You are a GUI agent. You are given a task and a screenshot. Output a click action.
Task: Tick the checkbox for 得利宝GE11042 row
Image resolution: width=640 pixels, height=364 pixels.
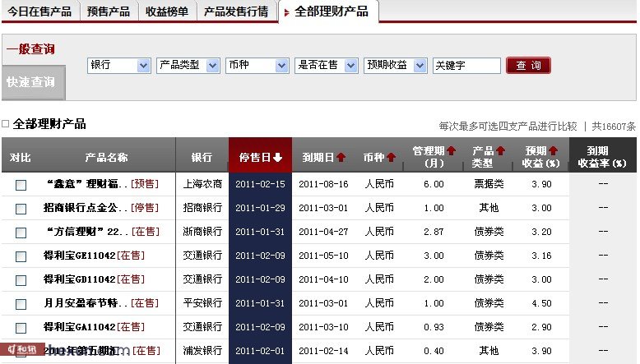pyautogui.click(x=21, y=256)
